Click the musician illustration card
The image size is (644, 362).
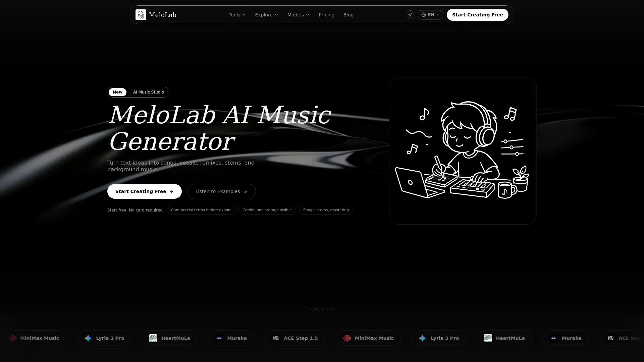[463, 151]
